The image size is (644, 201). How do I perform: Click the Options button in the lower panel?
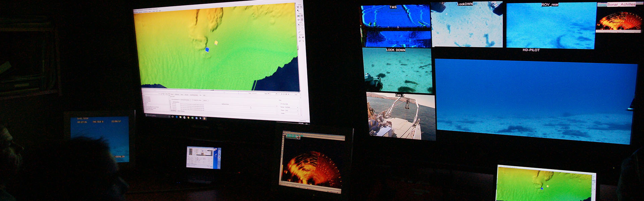coord(205,100)
